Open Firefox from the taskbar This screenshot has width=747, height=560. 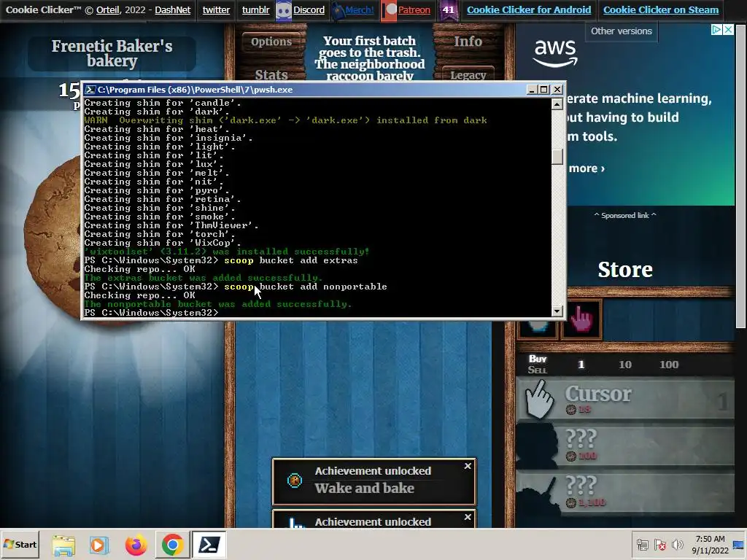pos(136,544)
